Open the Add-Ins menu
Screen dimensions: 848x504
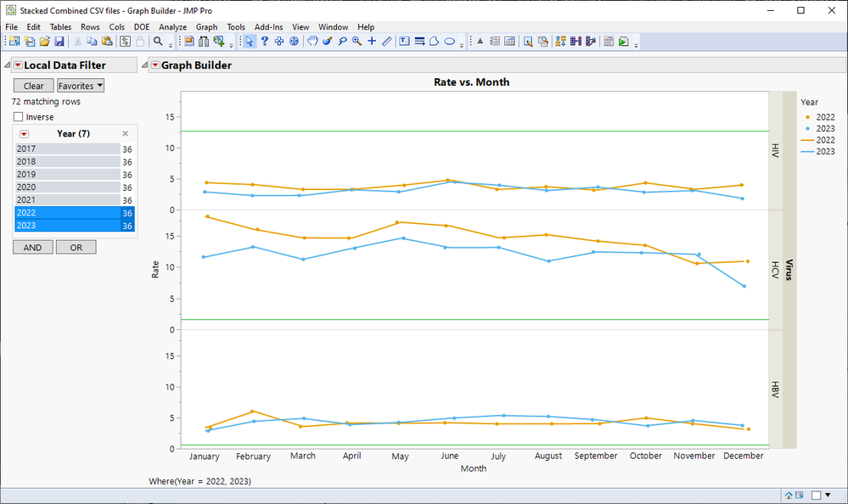click(268, 27)
